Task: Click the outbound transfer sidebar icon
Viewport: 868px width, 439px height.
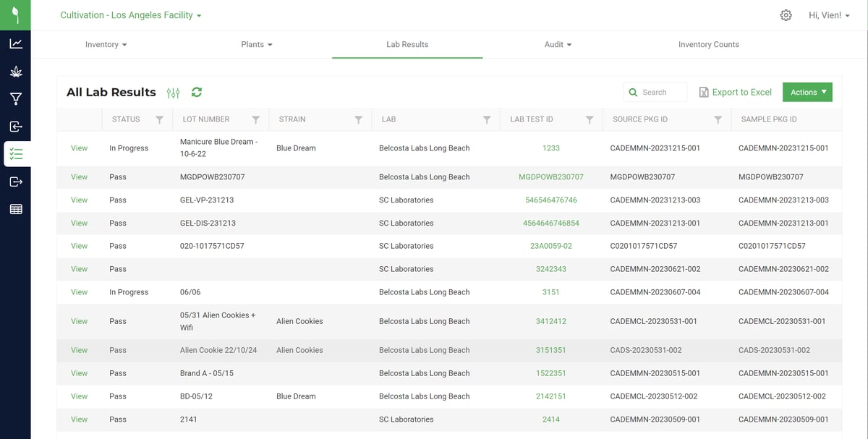Action: [15, 182]
